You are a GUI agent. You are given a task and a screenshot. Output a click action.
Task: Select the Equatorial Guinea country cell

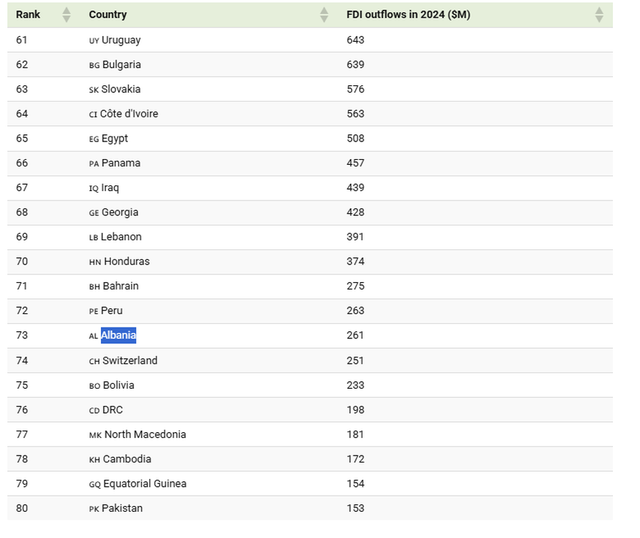(x=138, y=483)
